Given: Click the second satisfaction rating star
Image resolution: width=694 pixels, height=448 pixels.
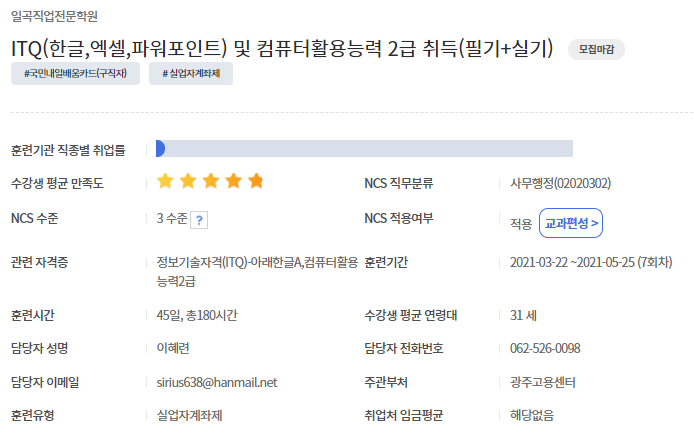Looking at the screenshot, I should [188, 181].
